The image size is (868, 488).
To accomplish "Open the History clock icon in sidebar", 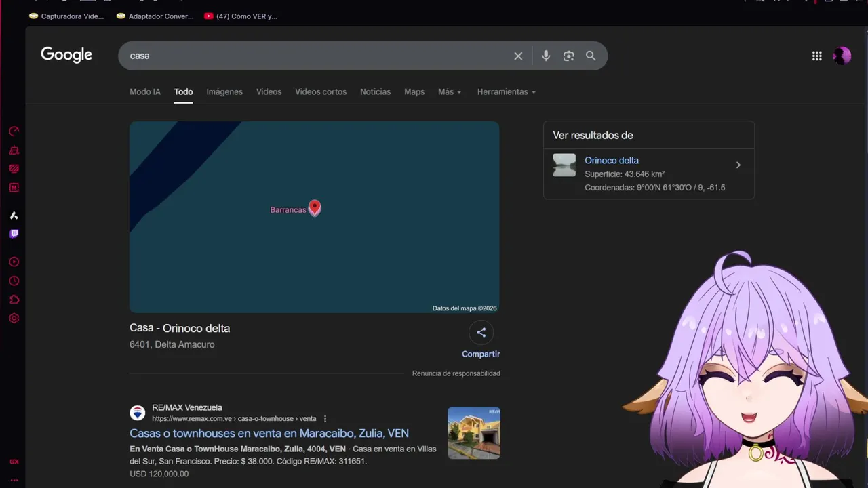I will point(14,281).
